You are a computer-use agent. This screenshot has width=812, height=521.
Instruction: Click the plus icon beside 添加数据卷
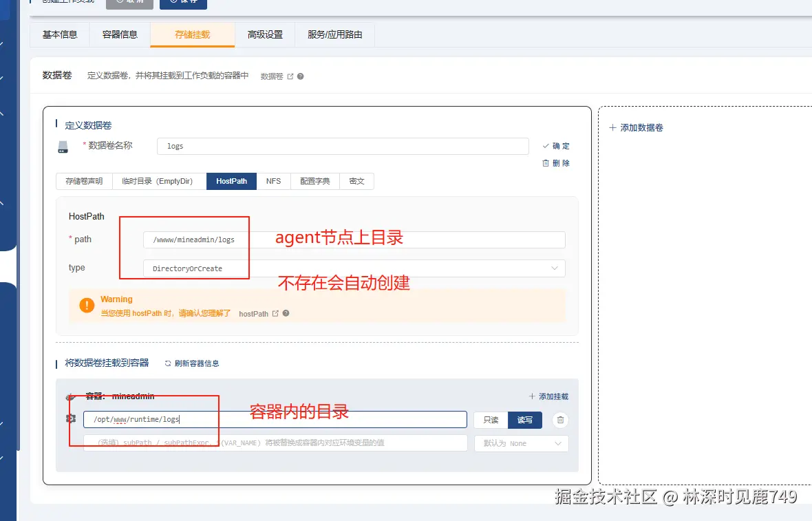click(x=612, y=127)
